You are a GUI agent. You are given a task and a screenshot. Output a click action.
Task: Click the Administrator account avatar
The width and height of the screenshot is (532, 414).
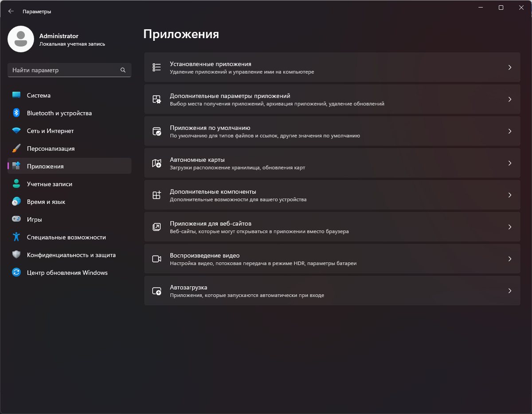coord(21,39)
